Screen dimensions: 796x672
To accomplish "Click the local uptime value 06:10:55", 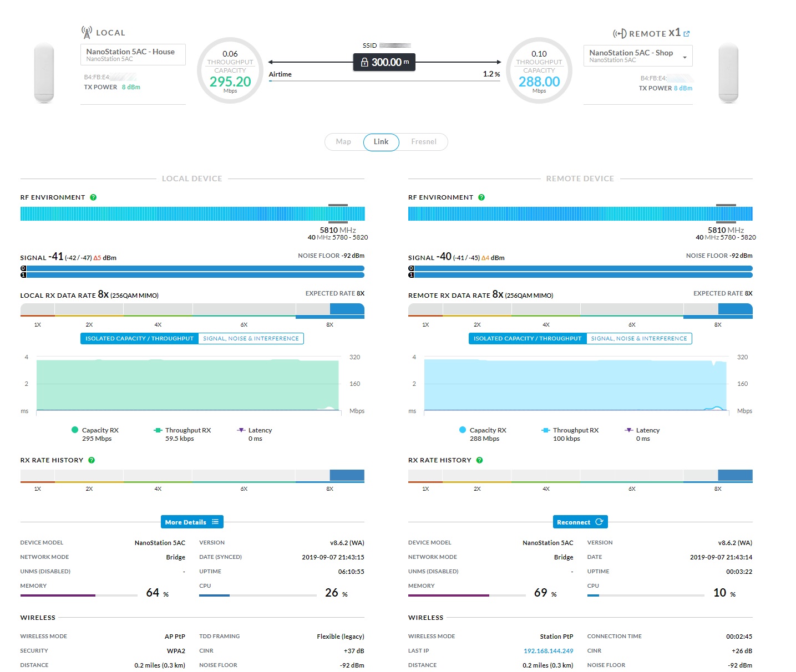I will click(351, 572).
